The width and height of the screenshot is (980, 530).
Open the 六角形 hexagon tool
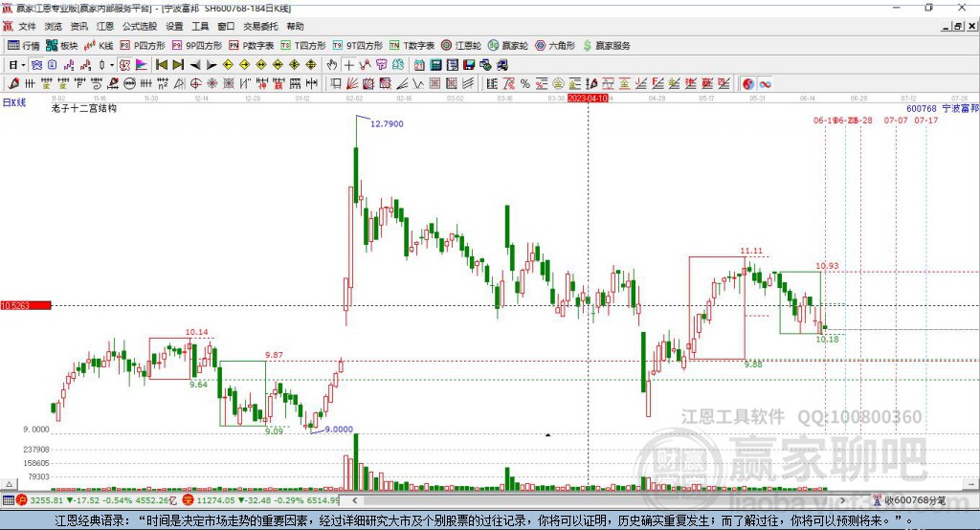(555, 46)
